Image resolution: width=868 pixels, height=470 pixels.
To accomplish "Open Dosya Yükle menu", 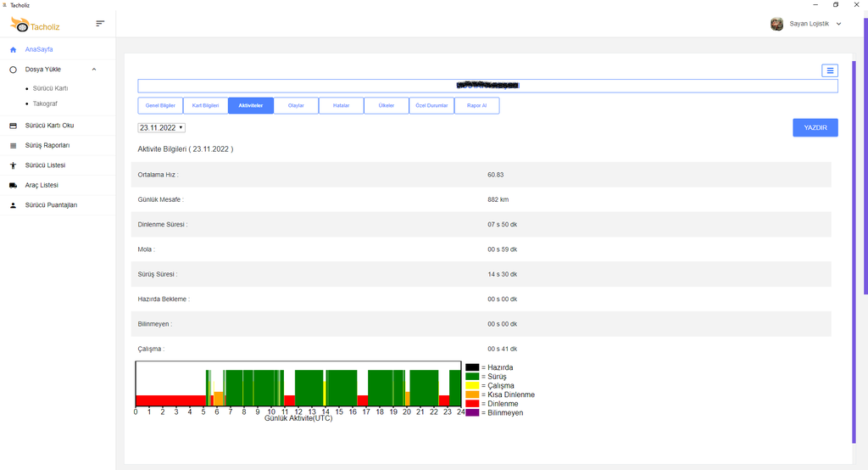I will tap(42, 70).
